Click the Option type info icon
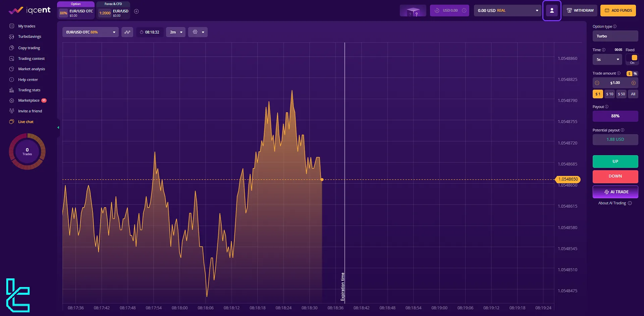 [615, 27]
